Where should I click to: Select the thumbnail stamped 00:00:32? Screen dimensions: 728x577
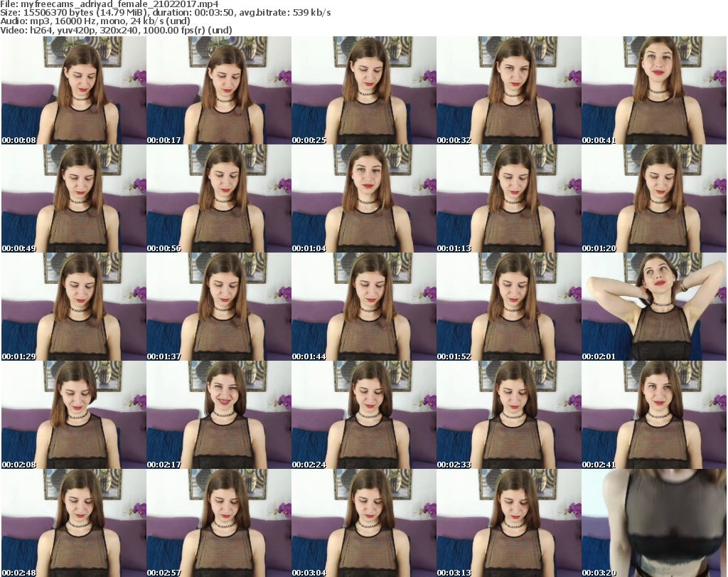(509, 90)
